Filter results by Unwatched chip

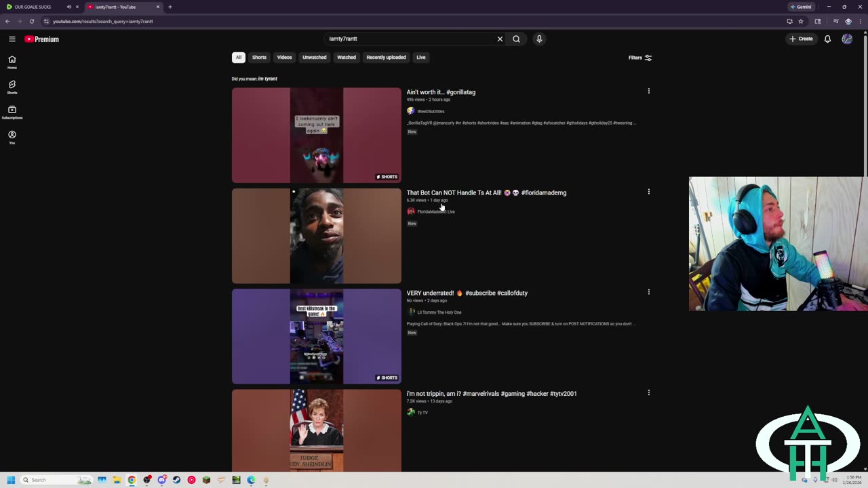coord(314,58)
